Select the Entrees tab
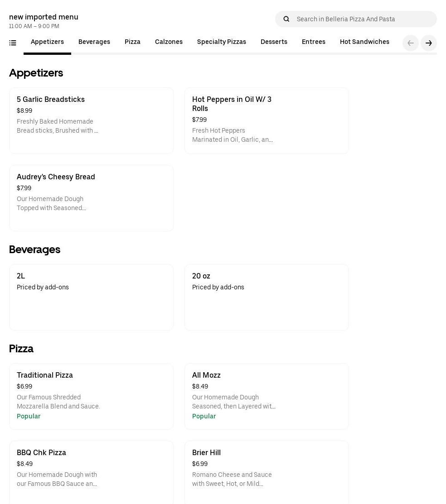The width and height of the screenshot is (446, 504). pos(313,42)
